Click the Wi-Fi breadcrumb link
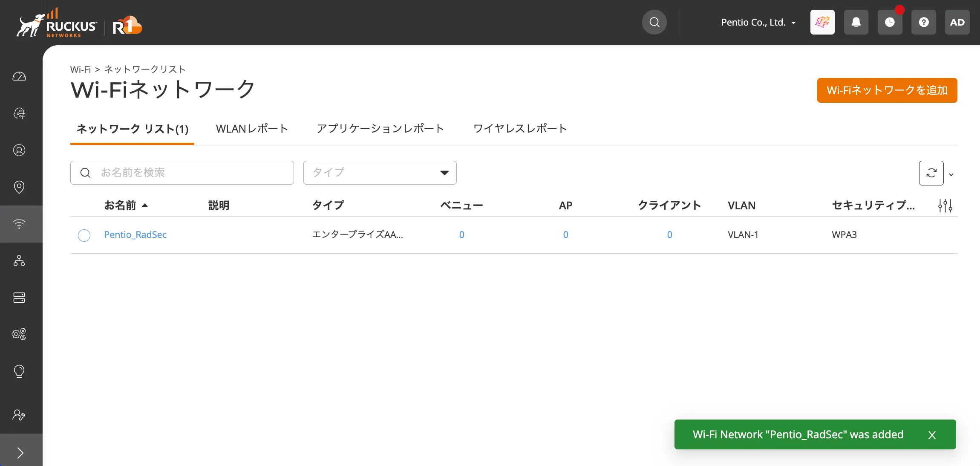 click(81, 69)
